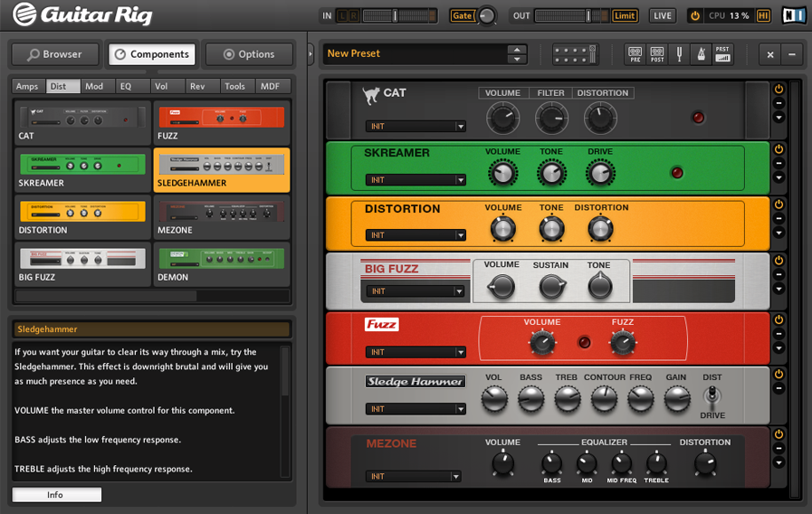Open Sledge Hammer INIT preset dropdown
The width and height of the screenshot is (812, 514).
click(416, 409)
